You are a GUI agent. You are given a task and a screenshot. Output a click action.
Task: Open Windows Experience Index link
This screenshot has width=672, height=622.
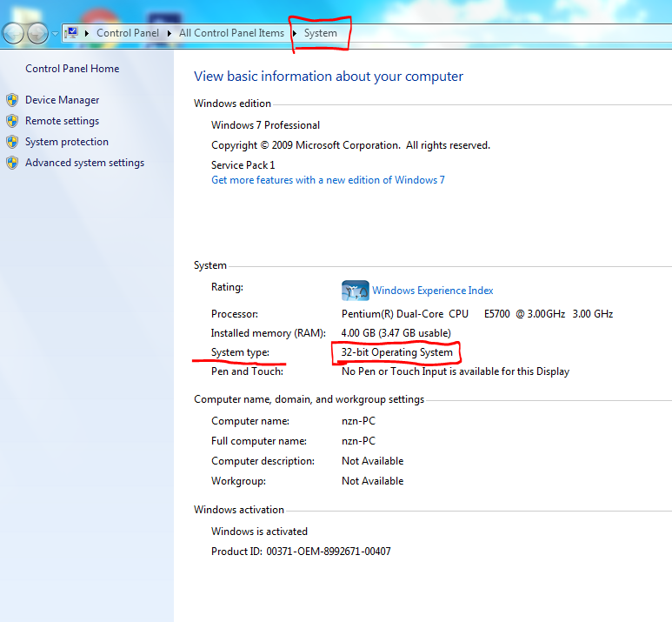tap(432, 291)
